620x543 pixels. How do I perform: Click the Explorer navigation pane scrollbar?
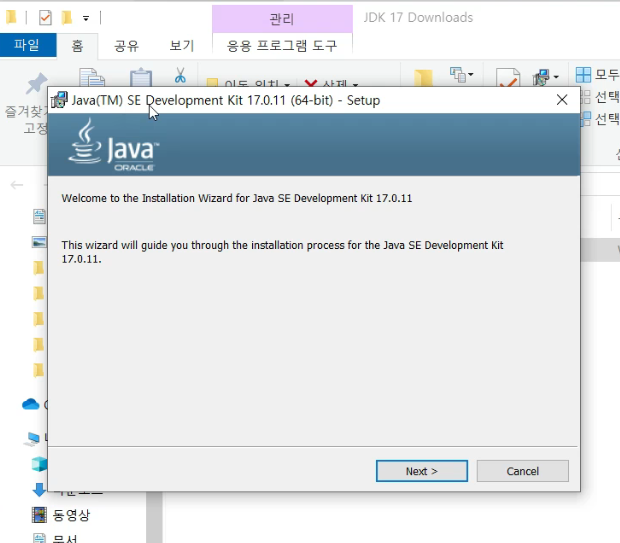[x=154, y=517]
